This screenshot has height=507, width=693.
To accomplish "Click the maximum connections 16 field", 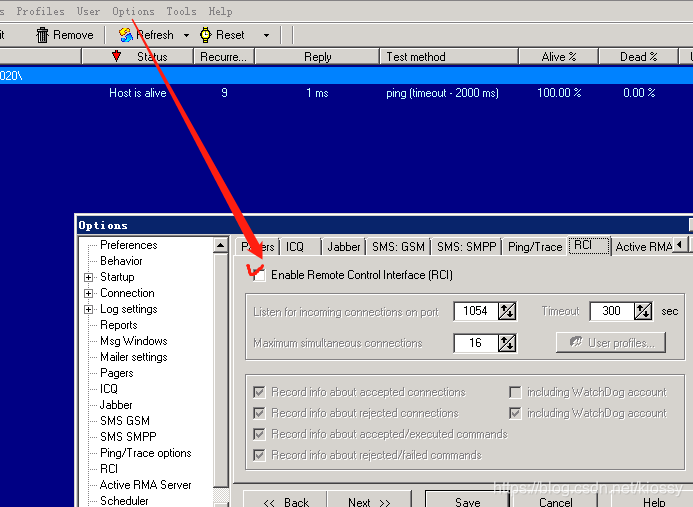I will tap(476, 343).
